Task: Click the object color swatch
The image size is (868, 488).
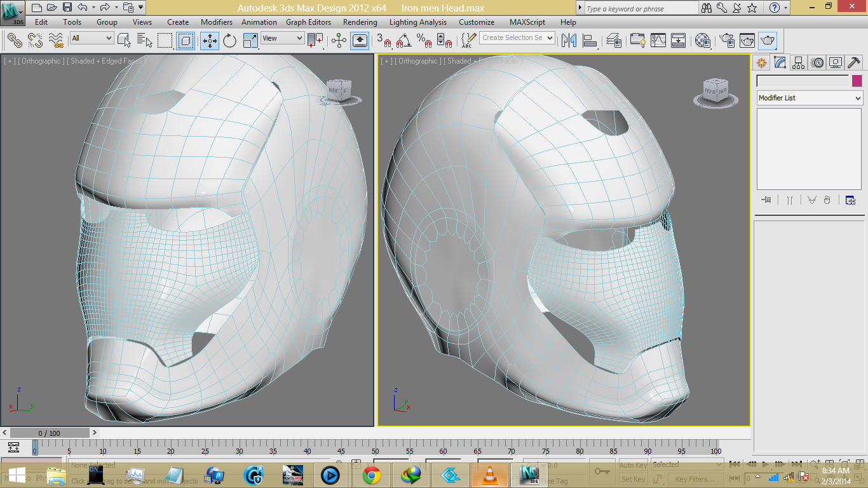Action: [x=857, y=81]
